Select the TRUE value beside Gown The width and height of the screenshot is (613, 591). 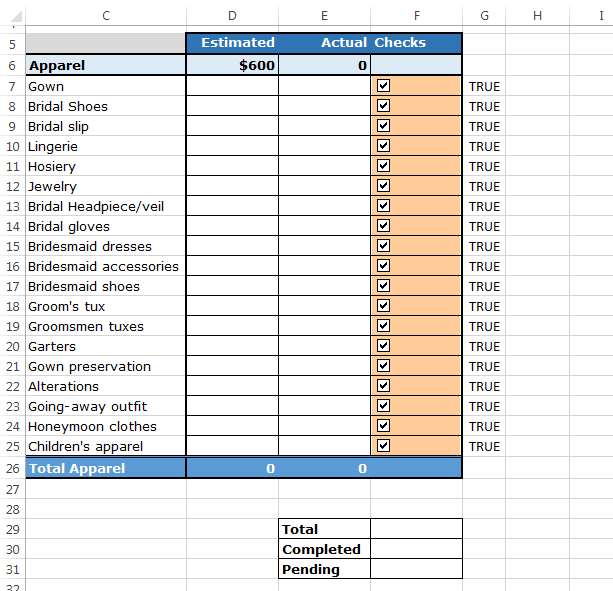pyautogui.click(x=484, y=86)
